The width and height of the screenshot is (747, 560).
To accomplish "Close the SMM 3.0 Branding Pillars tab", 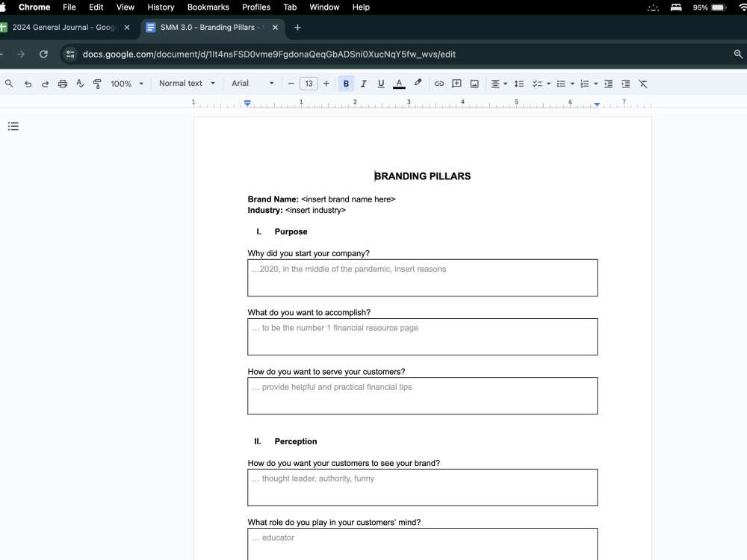I will (275, 28).
